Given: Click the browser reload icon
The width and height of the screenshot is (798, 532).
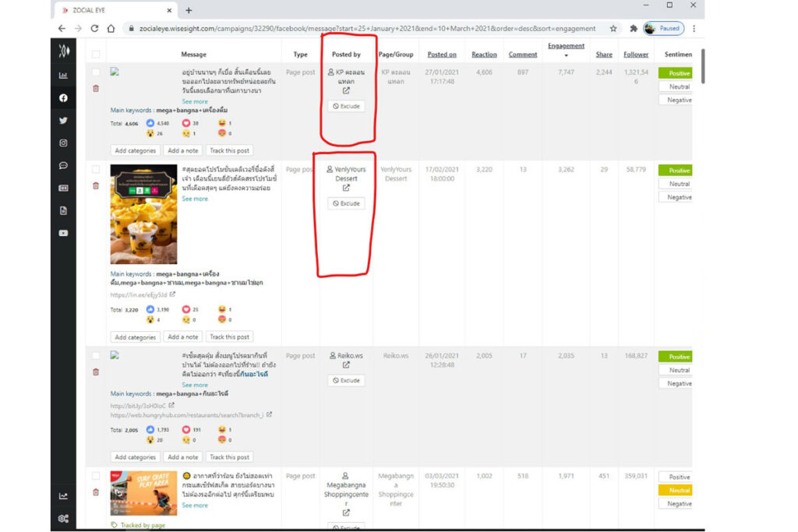Looking at the screenshot, I should click(94, 29).
